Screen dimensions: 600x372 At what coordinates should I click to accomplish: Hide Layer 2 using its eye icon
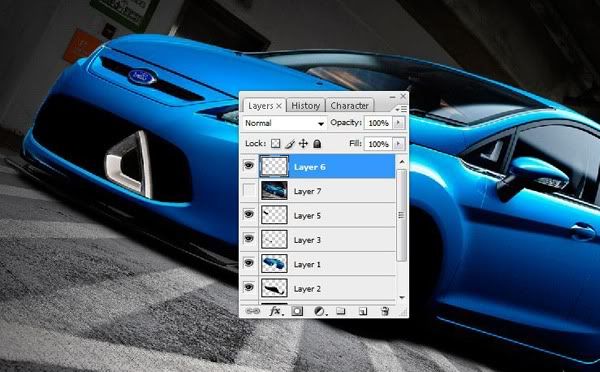249,287
